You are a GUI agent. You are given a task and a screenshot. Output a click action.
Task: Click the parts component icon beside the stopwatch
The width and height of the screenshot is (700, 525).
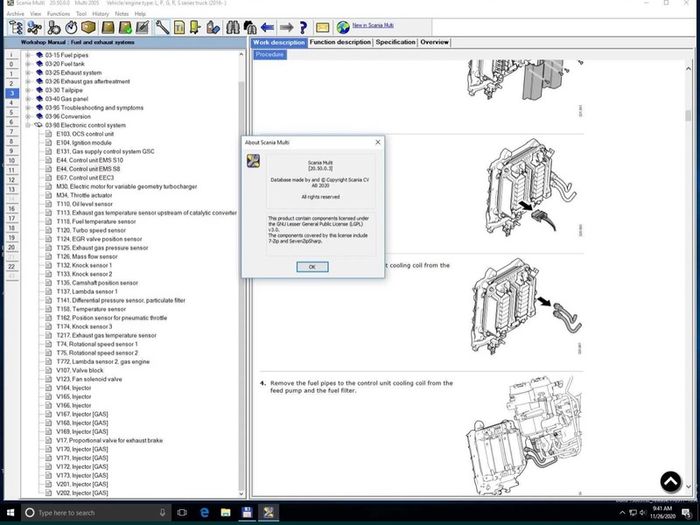pyautogui.click(x=54, y=28)
